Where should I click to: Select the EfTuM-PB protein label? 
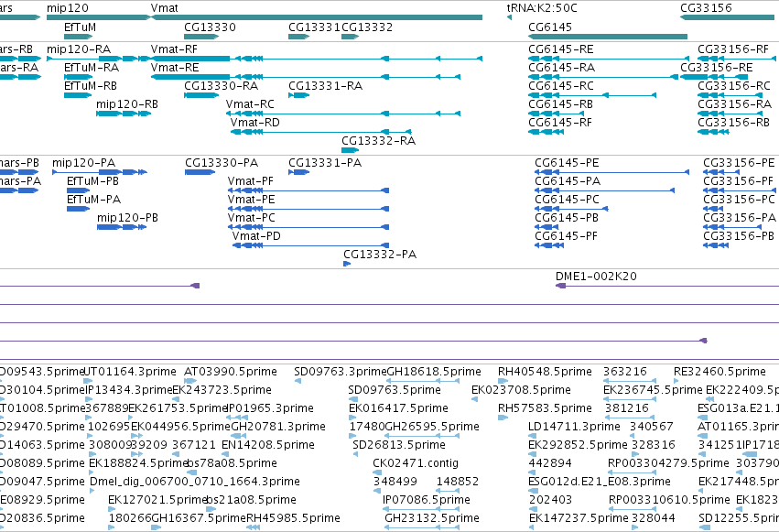[92, 181]
